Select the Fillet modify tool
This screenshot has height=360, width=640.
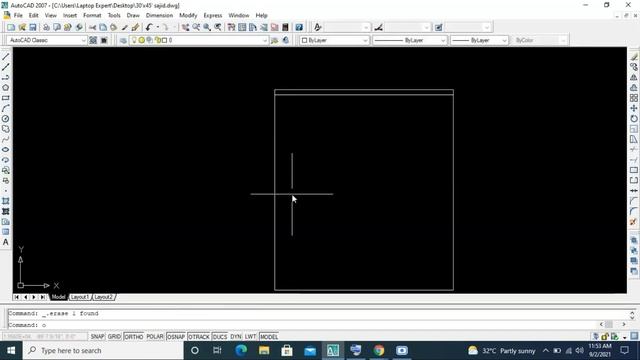[633, 211]
